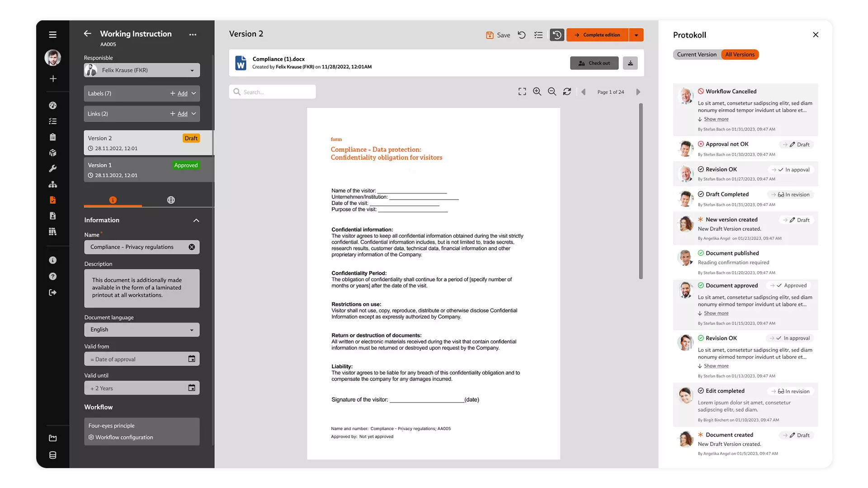Click the plus icon below the avatar
Image resolution: width=868 pixels, height=488 pixels.
[x=53, y=78]
